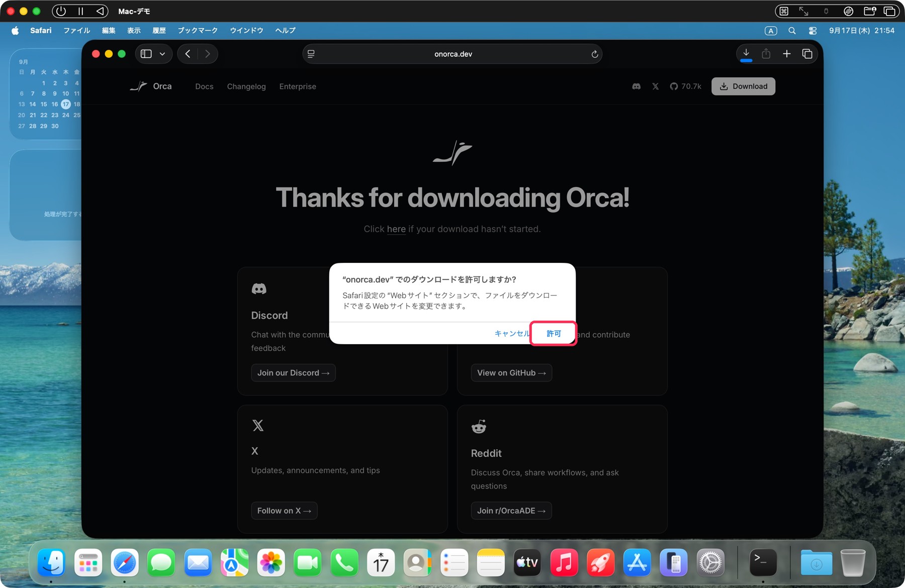Pause the Mac-デモ virtual machine
This screenshot has height=588, width=905.
[x=80, y=11]
